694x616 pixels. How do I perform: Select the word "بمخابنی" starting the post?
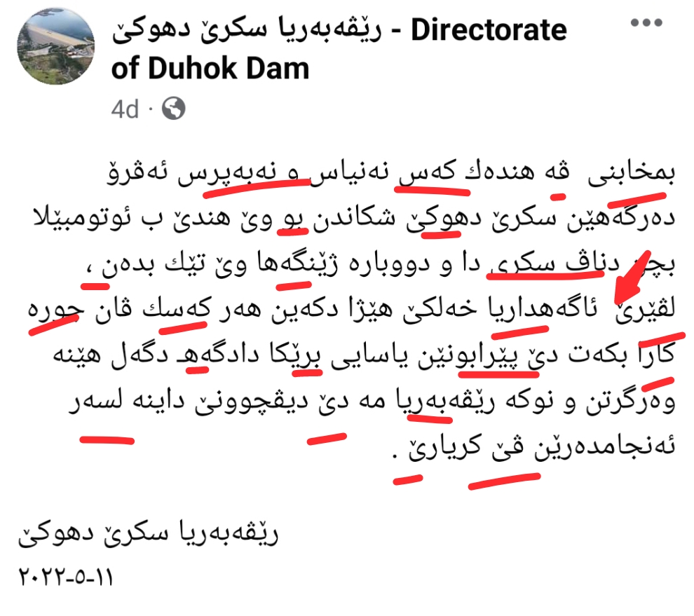tap(631, 172)
